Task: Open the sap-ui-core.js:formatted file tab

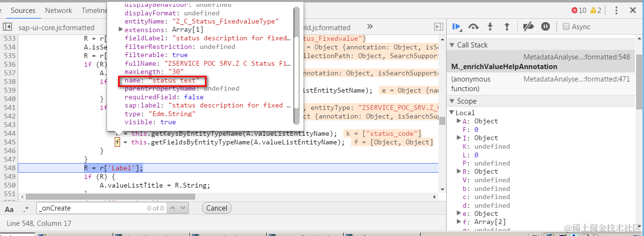Action: tap(57, 27)
